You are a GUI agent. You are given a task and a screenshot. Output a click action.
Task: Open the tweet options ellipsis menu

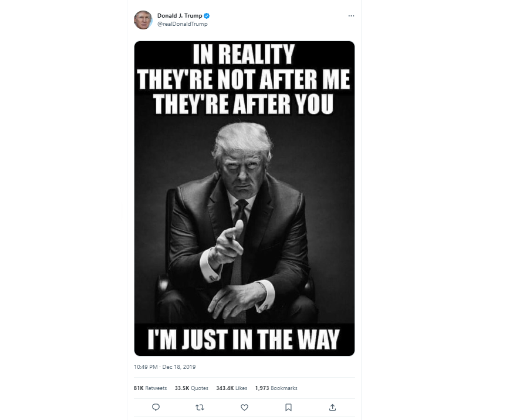click(x=351, y=16)
